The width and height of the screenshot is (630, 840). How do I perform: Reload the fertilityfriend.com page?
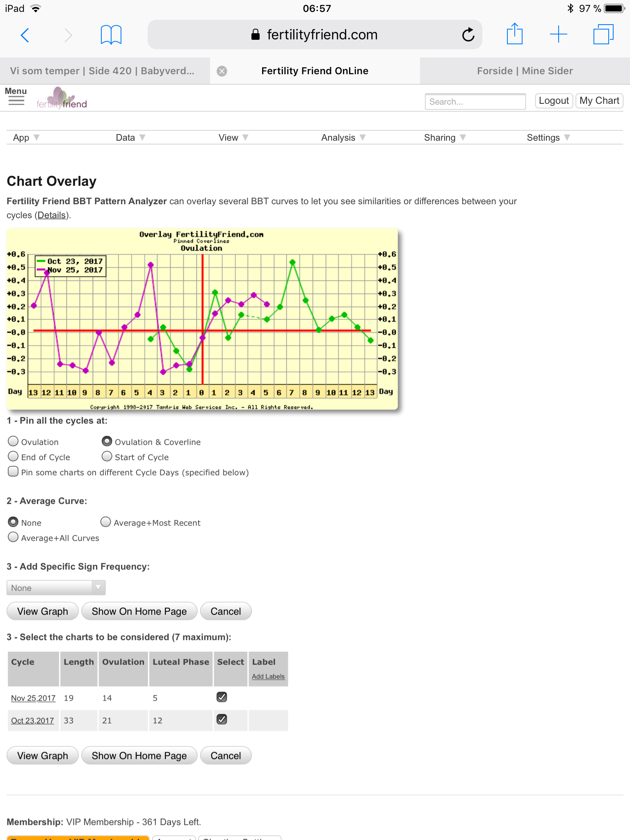[468, 35]
